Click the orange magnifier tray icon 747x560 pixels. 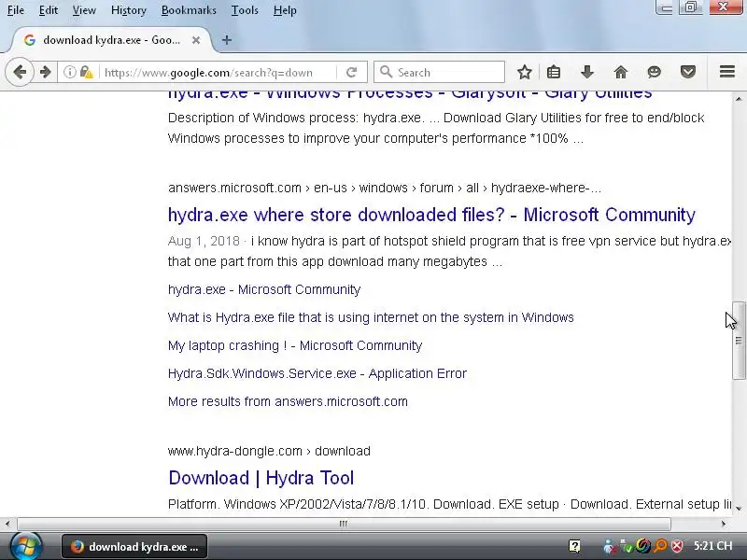[661, 546]
